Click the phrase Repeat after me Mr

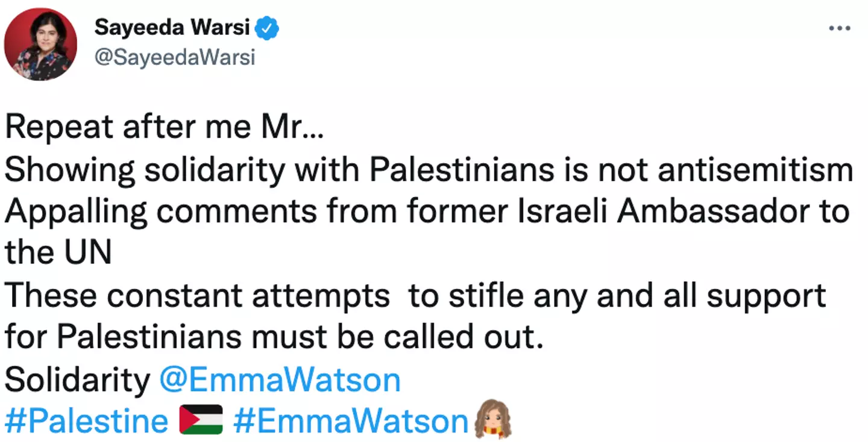(163, 126)
